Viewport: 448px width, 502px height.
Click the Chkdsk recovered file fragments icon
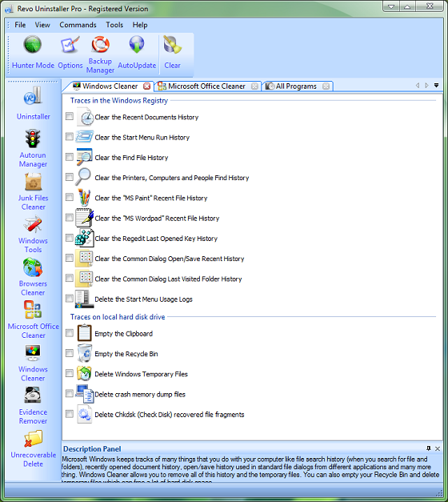pos(85,414)
